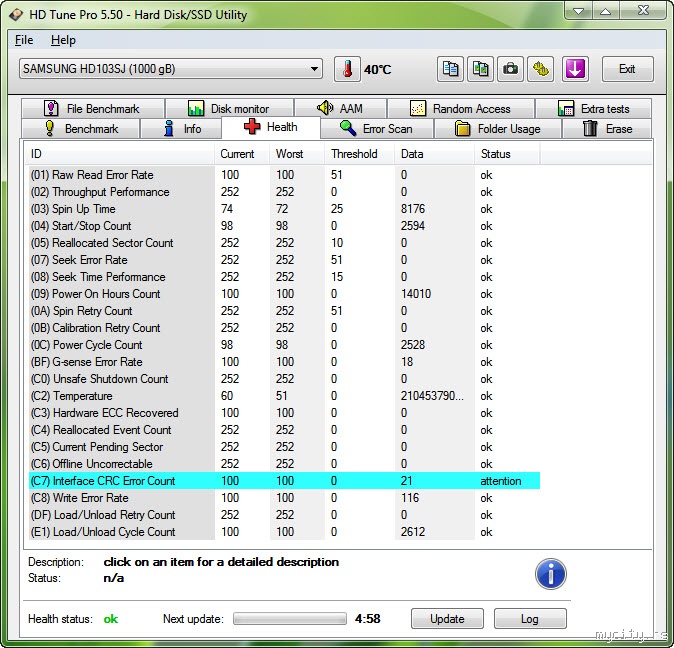Select the Offline Uncorrectable row

coord(285,464)
